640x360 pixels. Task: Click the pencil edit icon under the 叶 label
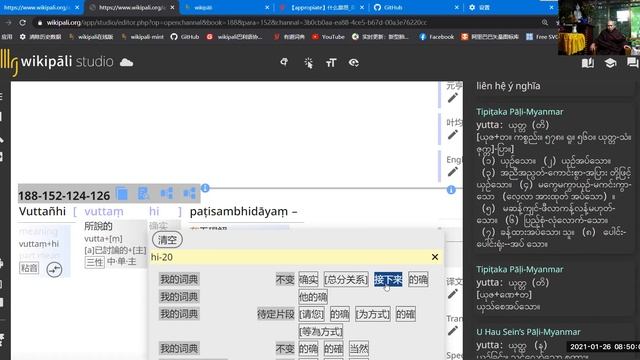[453, 135]
